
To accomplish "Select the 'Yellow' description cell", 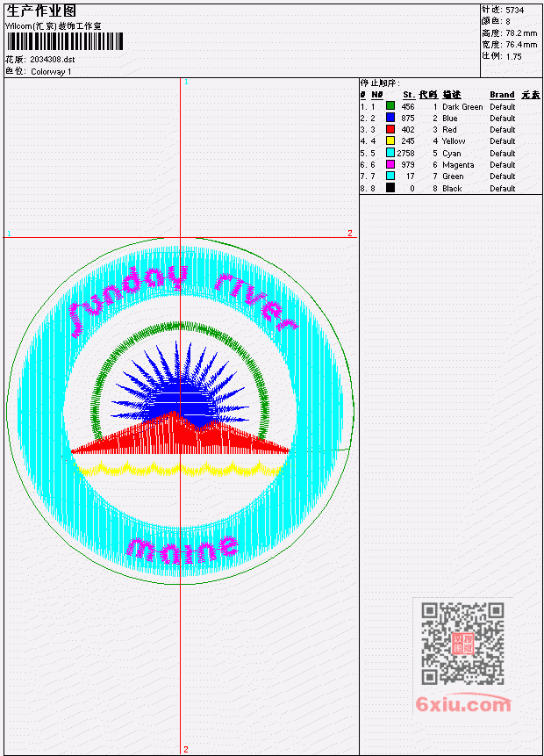I will (x=454, y=141).
